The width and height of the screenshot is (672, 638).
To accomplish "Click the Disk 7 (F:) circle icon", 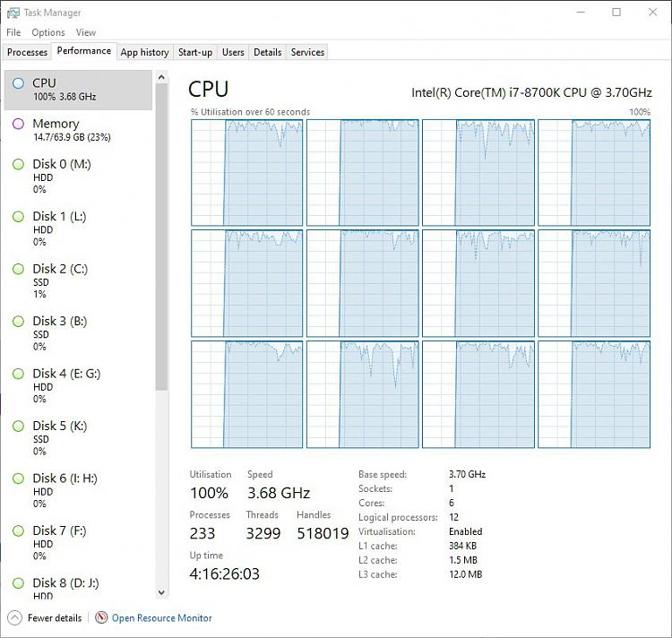I will click(x=19, y=530).
